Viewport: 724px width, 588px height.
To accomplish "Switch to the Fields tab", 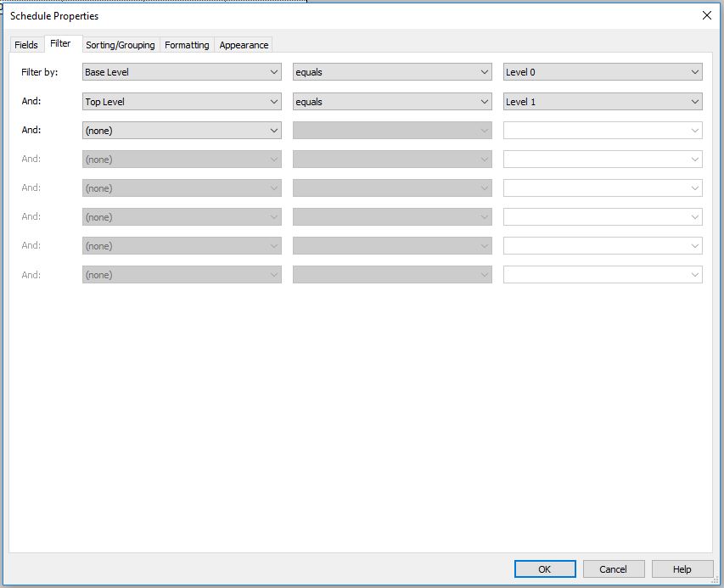I will 26,44.
